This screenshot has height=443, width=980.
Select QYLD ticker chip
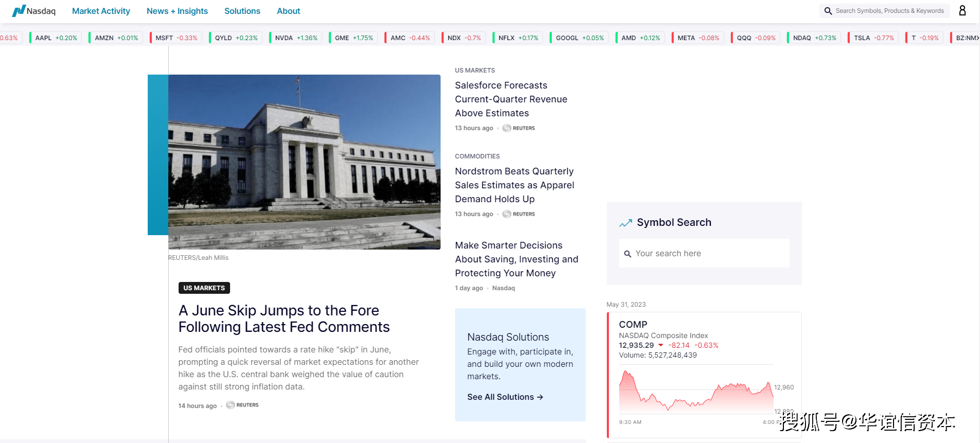pyautogui.click(x=236, y=38)
